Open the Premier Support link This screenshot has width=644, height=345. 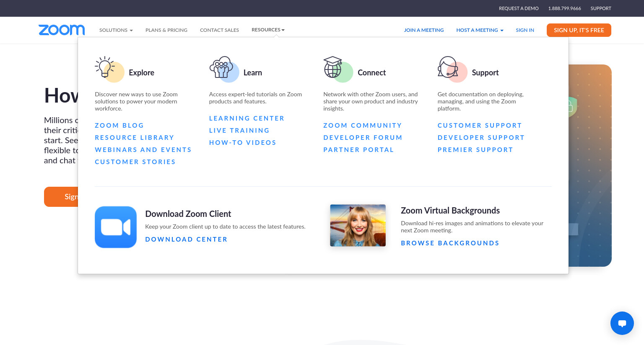click(475, 150)
